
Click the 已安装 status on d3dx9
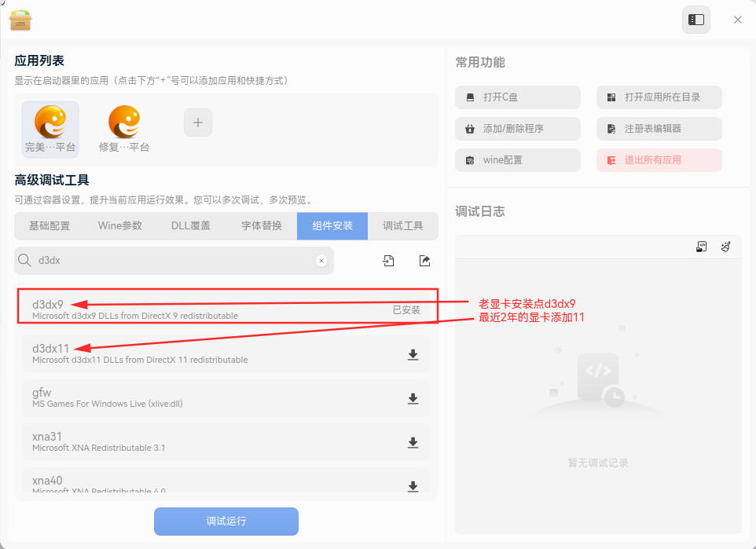(x=406, y=310)
